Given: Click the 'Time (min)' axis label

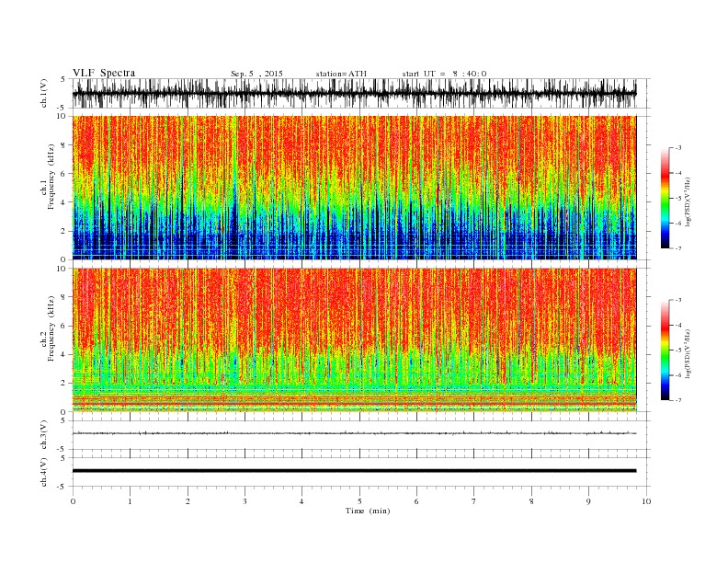Looking at the screenshot, I should click(x=368, y=511).
